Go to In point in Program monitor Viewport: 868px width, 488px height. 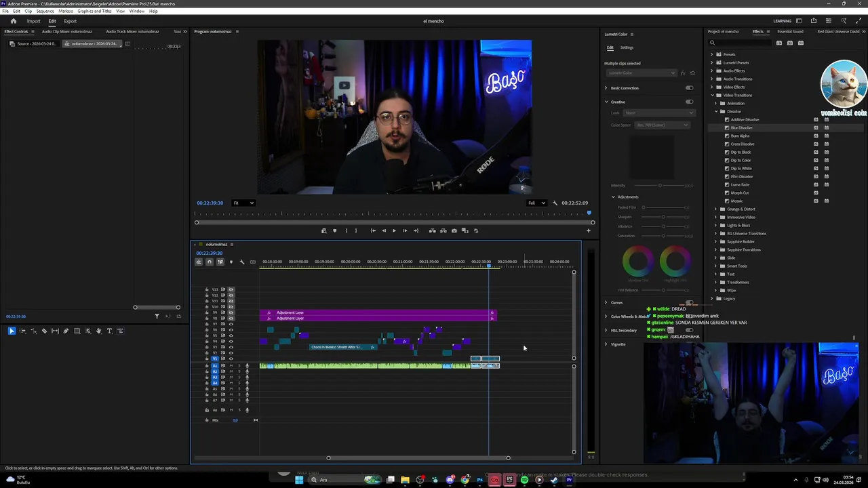tap(372, 230)
